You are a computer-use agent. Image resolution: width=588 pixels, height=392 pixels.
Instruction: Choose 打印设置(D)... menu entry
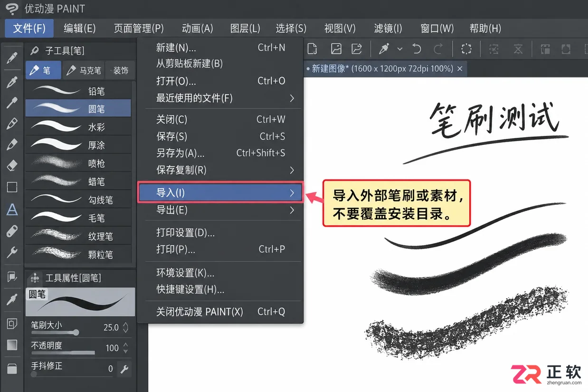pyautogui.click(x=221, y=233)
